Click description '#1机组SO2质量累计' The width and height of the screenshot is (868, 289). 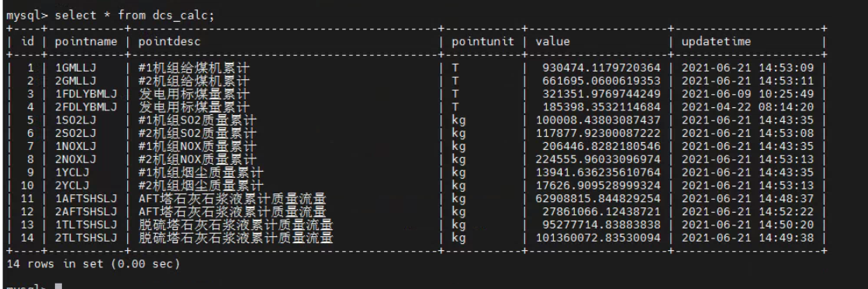tap(197, 120)
